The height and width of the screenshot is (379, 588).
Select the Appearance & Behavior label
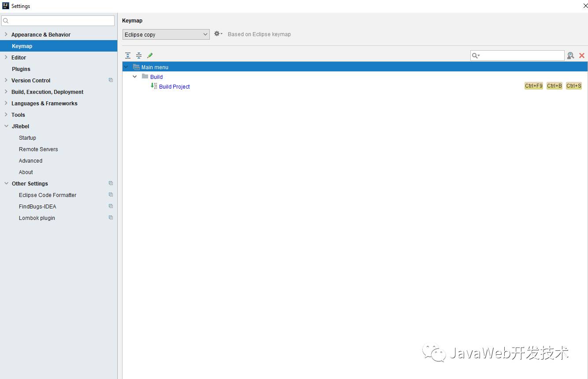pyautogui.click(x=41, y=35)
